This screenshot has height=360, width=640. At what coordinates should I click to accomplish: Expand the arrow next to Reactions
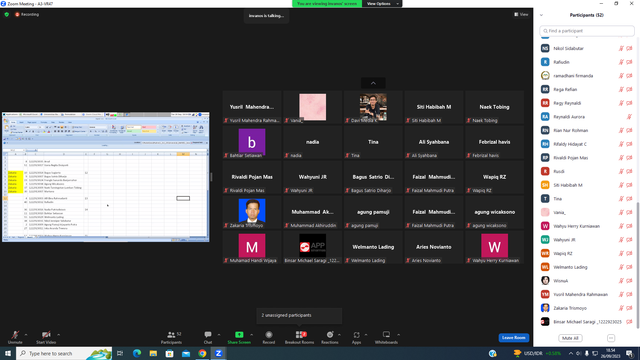339,335
